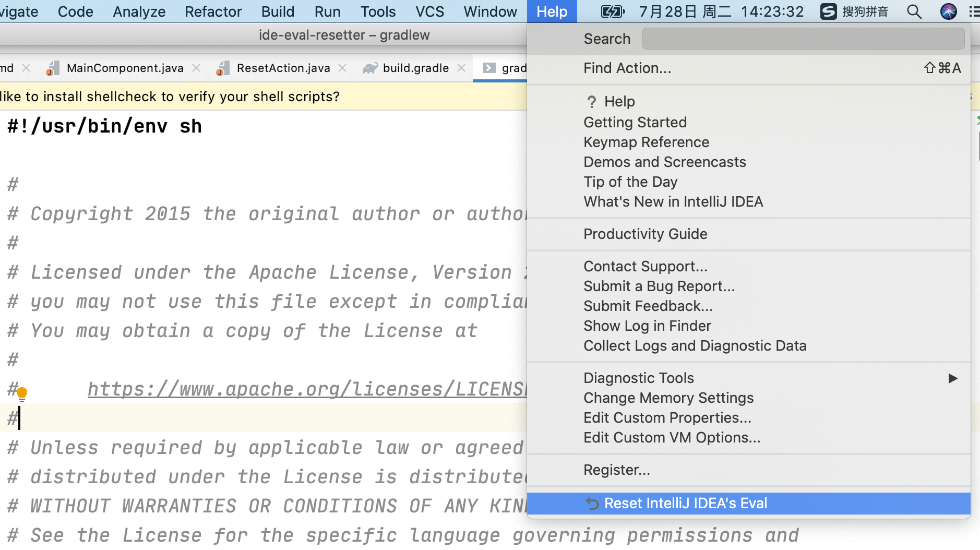The height and width of the screenshot is (550, 980).
Task: Open the apache.org license link in editor
Action: pyautogui.click(x=307, y=389)
